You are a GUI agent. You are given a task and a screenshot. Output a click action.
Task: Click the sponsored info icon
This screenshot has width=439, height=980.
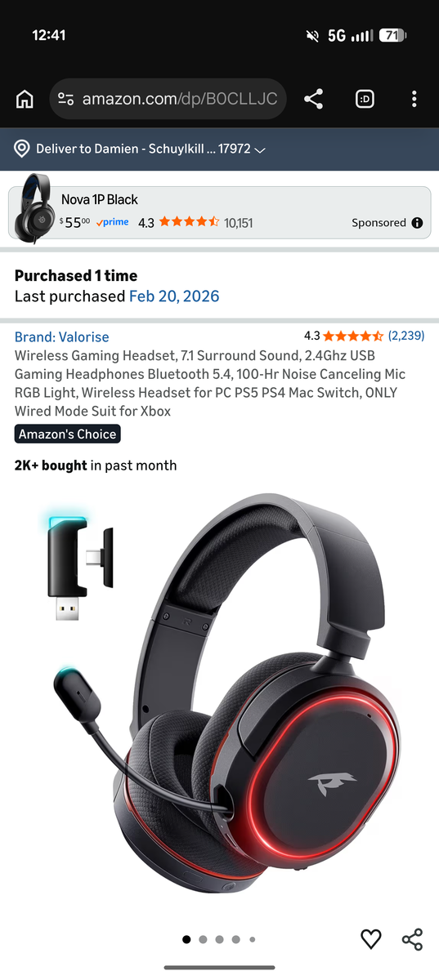click(417, 223)
